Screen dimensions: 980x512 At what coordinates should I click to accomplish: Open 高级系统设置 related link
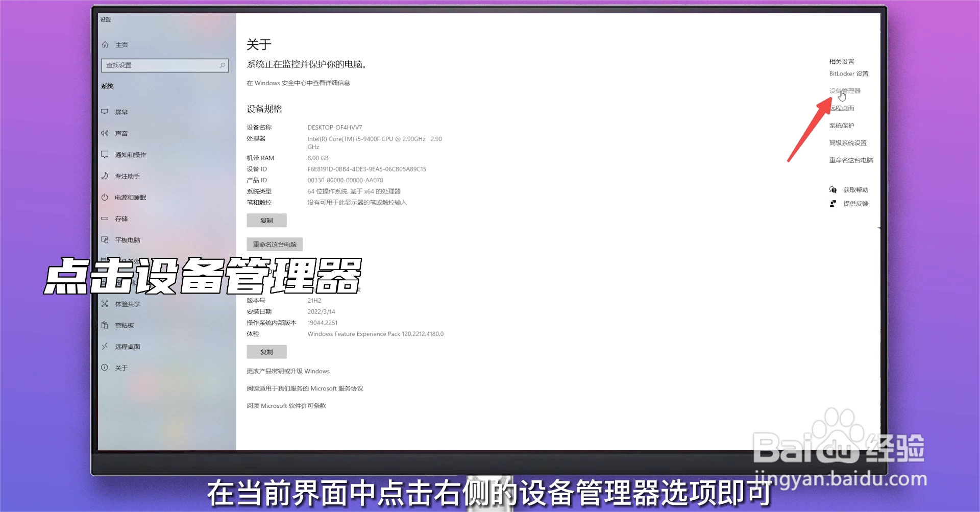coord(848,143)
